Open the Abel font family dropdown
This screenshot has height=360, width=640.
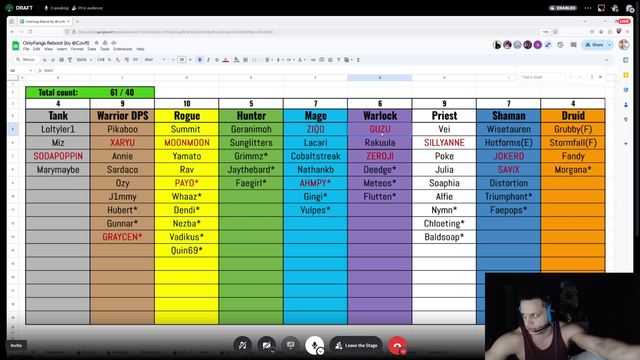pyautogui.click(x=154, y=60)
